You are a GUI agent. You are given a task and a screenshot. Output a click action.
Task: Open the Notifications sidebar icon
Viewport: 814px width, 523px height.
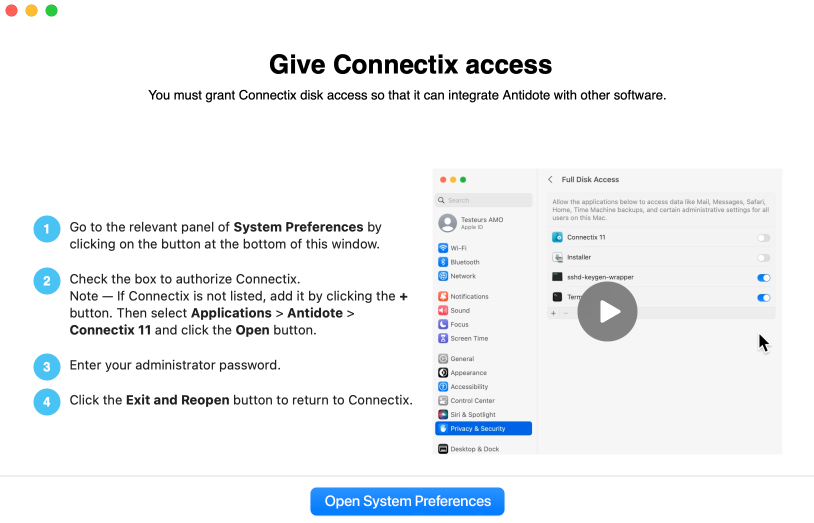(443, 297)
